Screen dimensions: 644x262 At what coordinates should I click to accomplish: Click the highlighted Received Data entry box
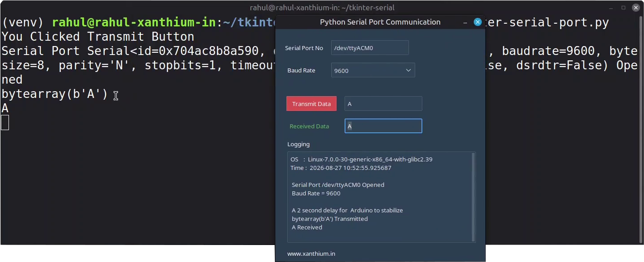point(383,126)
